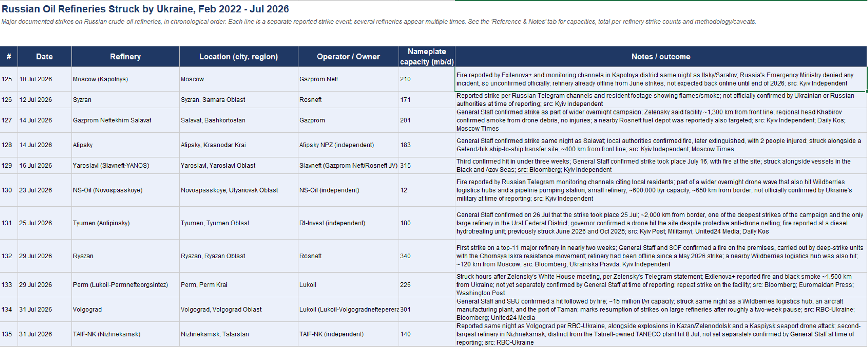Click the capacity value 340

click(x=427, y=256)
